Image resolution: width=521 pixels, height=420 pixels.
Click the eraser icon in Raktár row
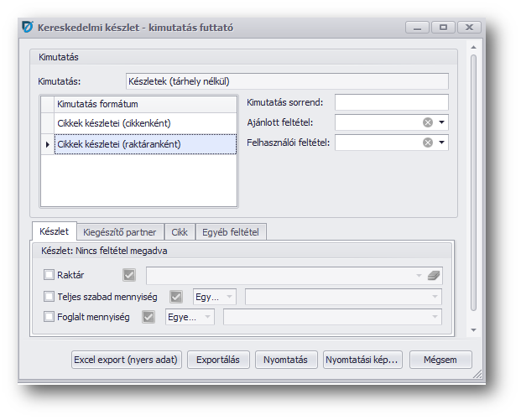(434, 275)
